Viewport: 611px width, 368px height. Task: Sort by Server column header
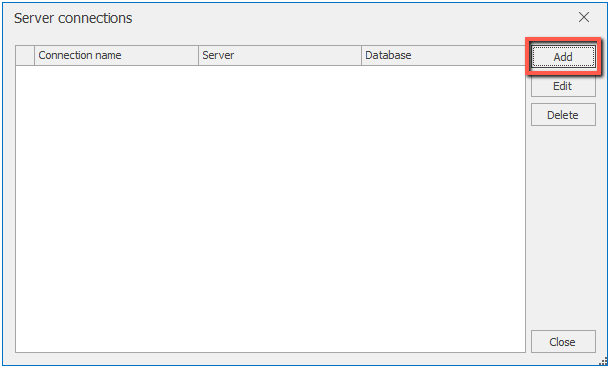point(280,55)
